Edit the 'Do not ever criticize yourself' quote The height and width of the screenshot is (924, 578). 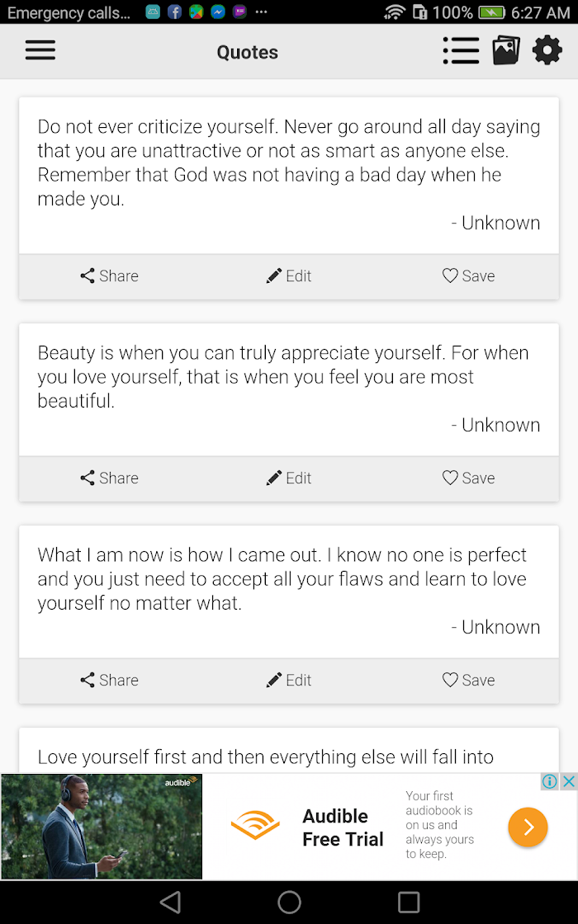point(288,276)
